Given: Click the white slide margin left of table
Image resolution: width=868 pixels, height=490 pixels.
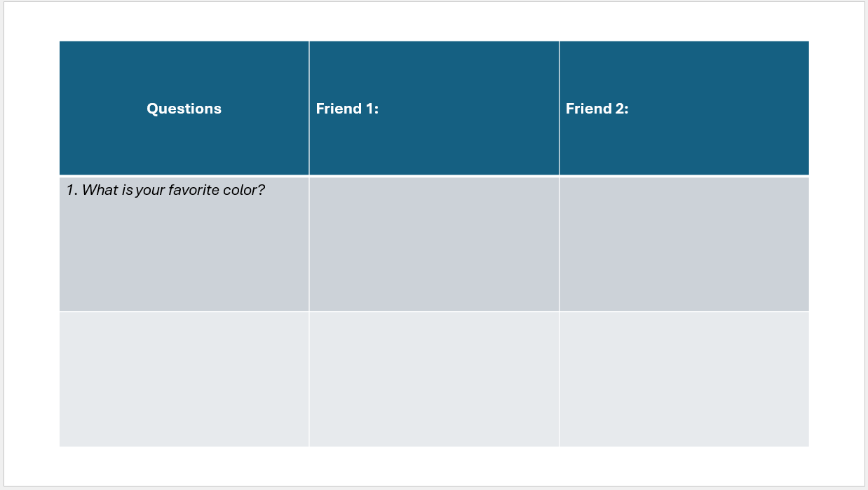Looking at the screenshot, I should [32, 244].
